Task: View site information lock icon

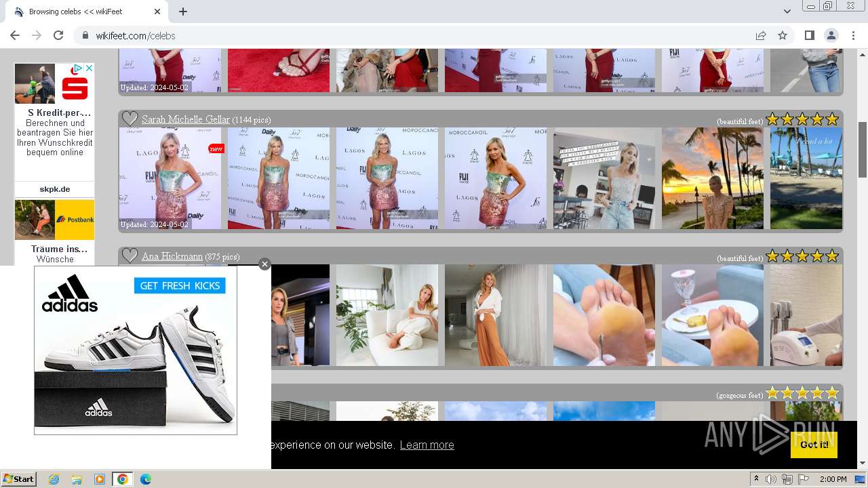Action: click(x=85, y=35)
